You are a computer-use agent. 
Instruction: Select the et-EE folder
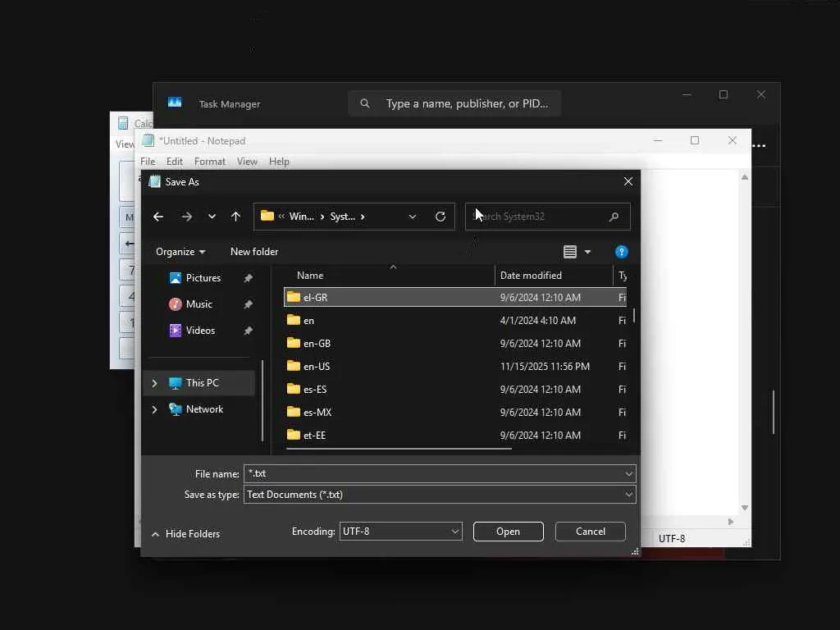tap(454, 436)
